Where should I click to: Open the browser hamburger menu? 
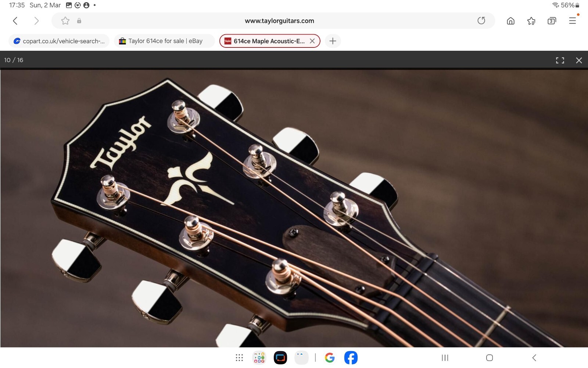(573, 21)
